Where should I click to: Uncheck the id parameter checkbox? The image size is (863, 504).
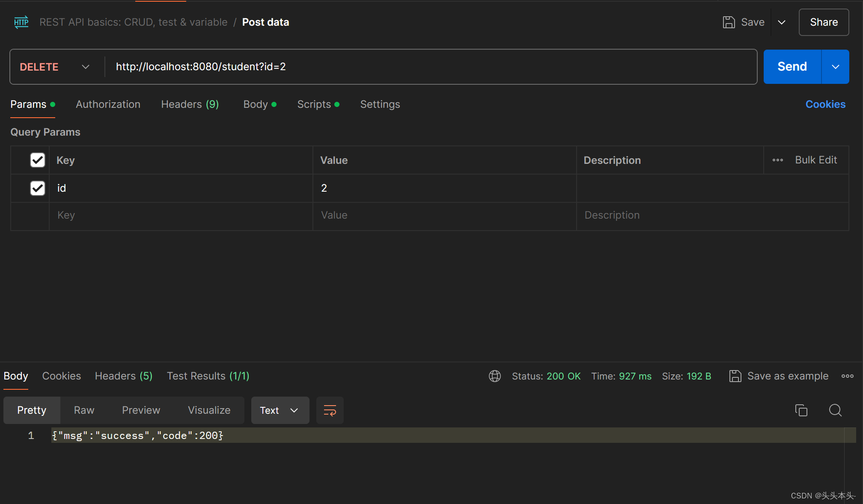tap(38, 188)
